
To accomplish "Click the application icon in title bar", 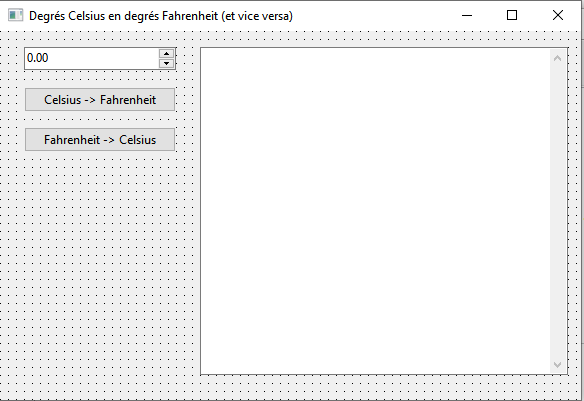I will tap(15, 15).
